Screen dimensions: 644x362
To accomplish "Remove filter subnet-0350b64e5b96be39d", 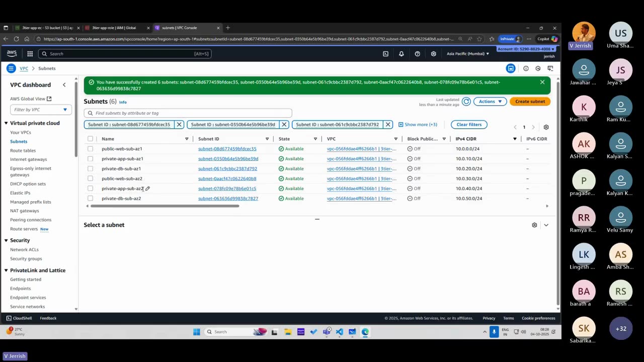I will 284,125.
